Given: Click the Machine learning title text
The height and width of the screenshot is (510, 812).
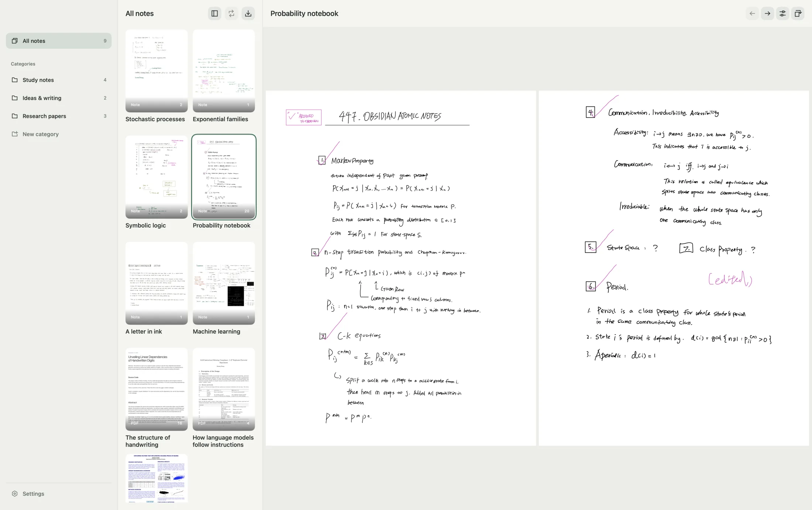Looking at the screenshot, I should point(216,332).
